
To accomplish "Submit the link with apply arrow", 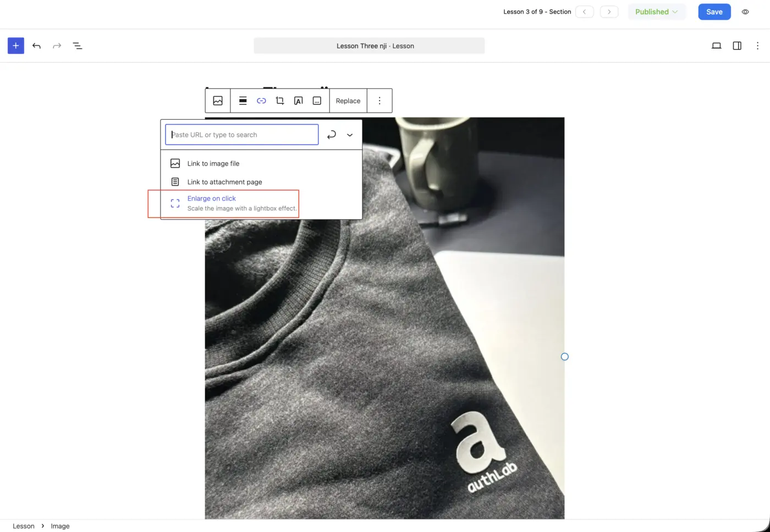I will point(332,135).
